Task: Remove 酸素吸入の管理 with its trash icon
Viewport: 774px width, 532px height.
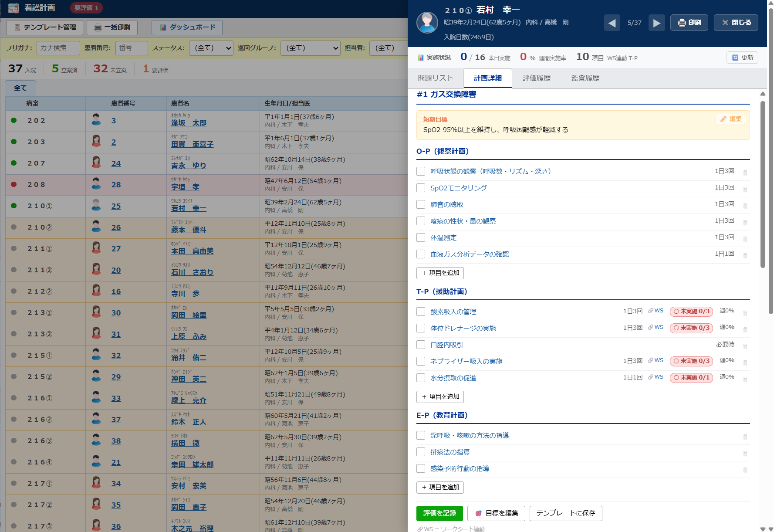Action: pyautogui.click(x=745, y=313)
